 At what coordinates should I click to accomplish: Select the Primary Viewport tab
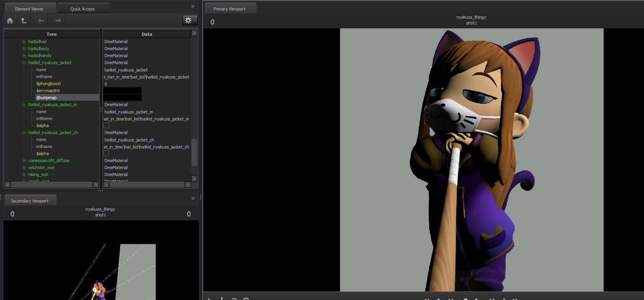click(x=229, y=9)
